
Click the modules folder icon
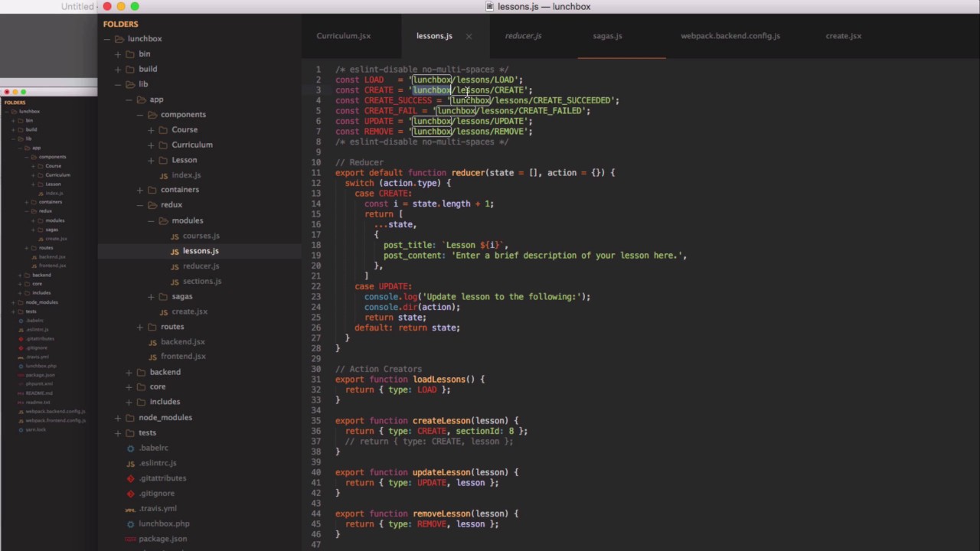click(163, 220)
